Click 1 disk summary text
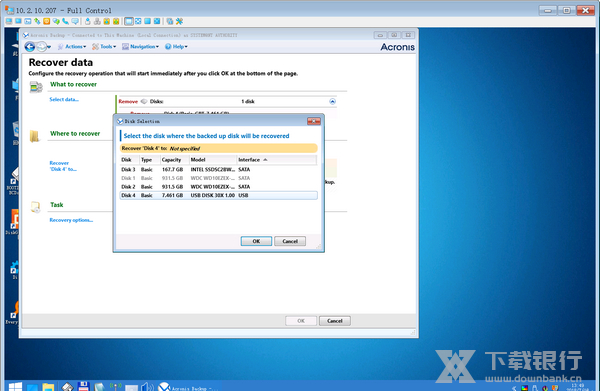The width and height of the screenshot is (600, 391). 248,101
